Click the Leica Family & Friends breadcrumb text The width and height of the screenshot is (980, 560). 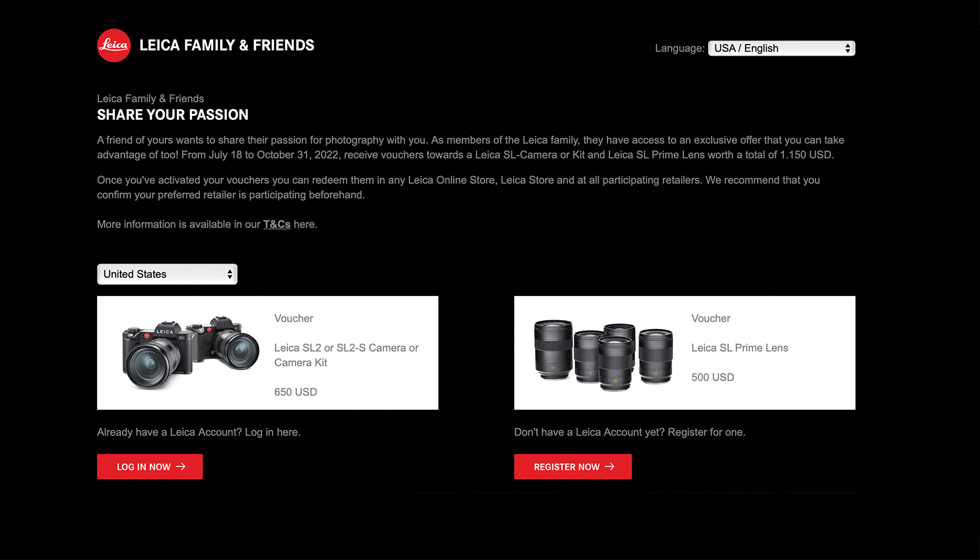point(150,98)
